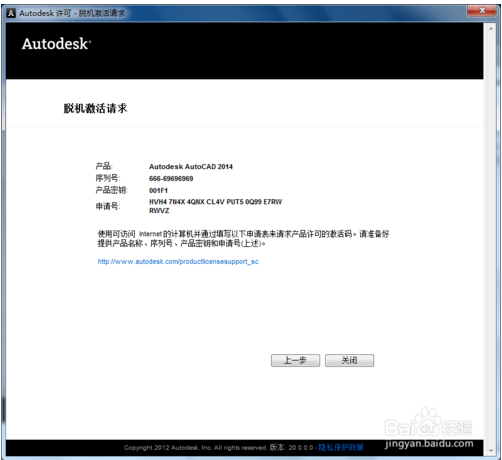
Task: Click product name Autodesk AutoCAD 2014
Action: tap(191, 167)
